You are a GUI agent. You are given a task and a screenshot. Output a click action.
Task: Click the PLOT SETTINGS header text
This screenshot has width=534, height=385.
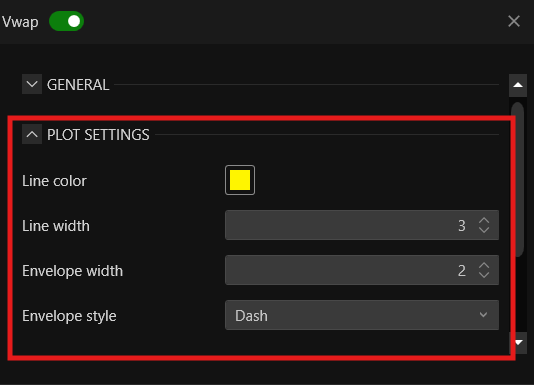pyautogui.click(x=98, y=135)
